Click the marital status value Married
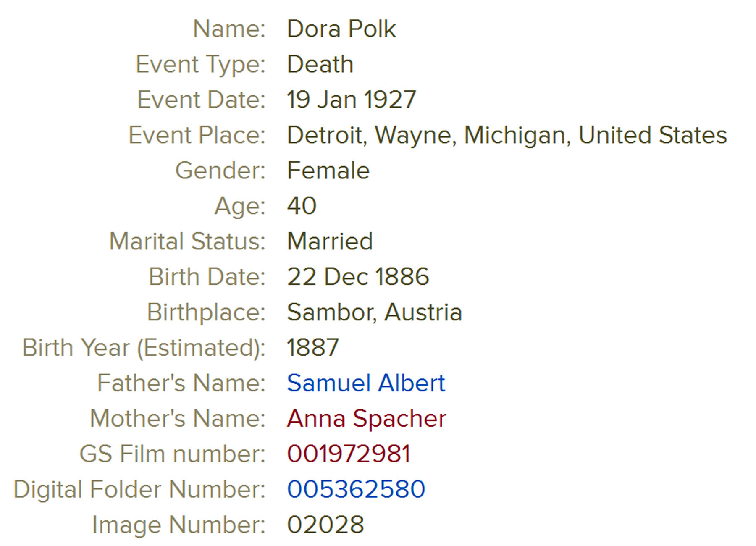The height and width of the screenshot is (546, 756). [x=330, y=241]
